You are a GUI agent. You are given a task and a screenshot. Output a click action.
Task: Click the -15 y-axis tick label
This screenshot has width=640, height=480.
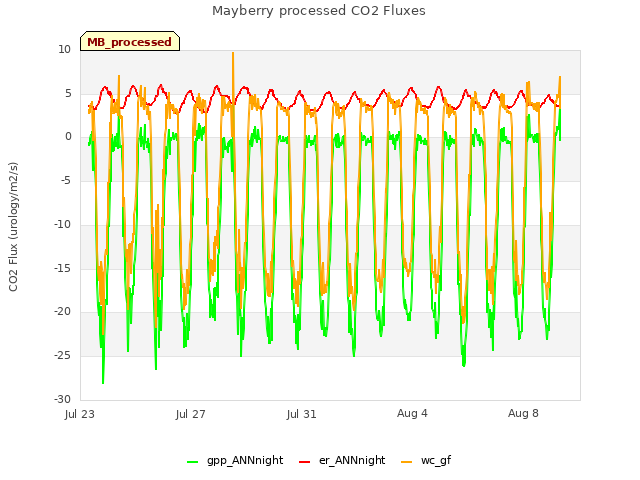62,268
